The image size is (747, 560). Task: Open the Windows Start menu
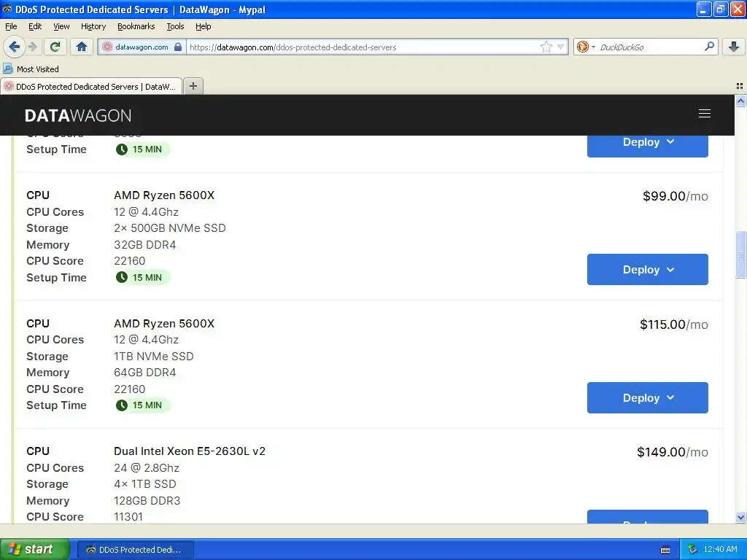pos(34,550)
